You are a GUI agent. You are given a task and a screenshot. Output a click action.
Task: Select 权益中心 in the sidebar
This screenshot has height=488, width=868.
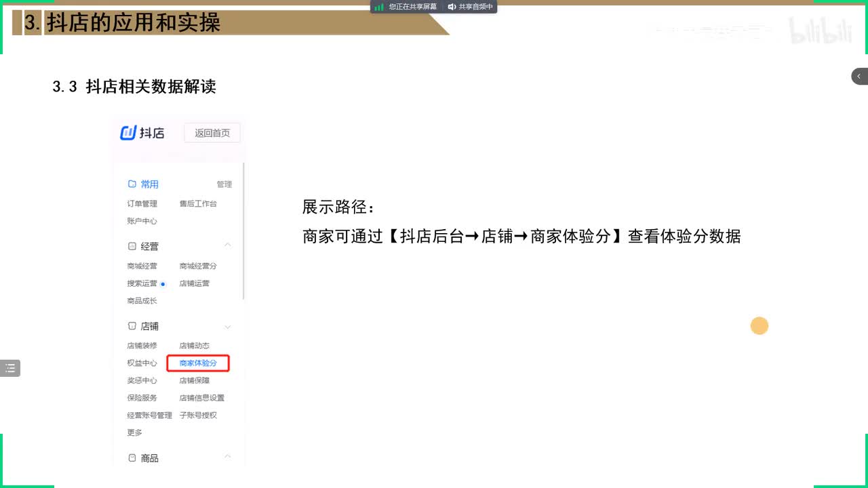tap(142, 363)
